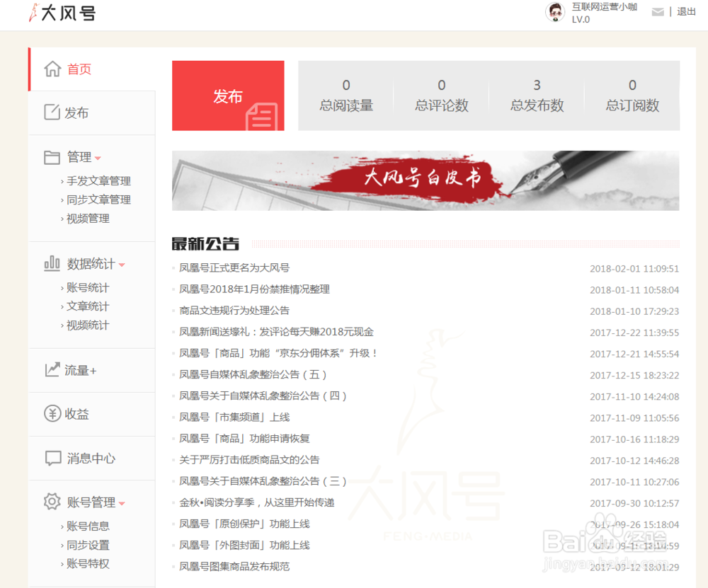Collapse the 账号管理 dropdown arrow
The image size is (708, 588).
tap(122, 503)
